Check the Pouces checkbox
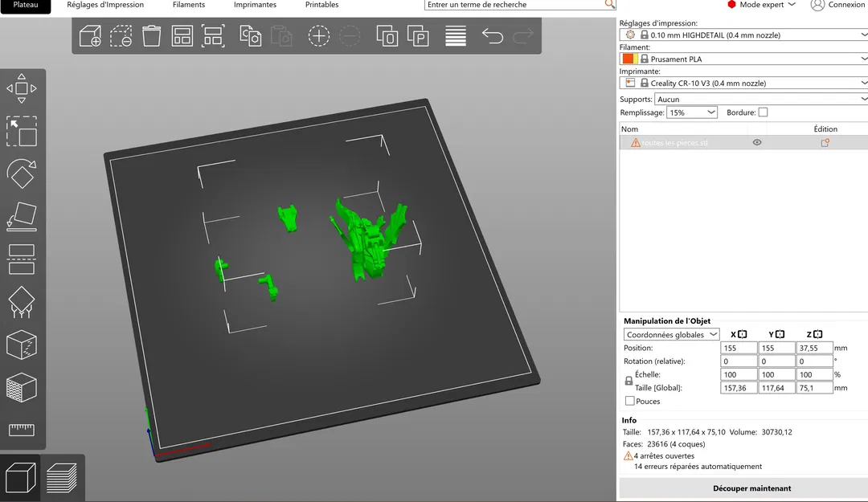 pyautogui.click(x=629, y=402)
